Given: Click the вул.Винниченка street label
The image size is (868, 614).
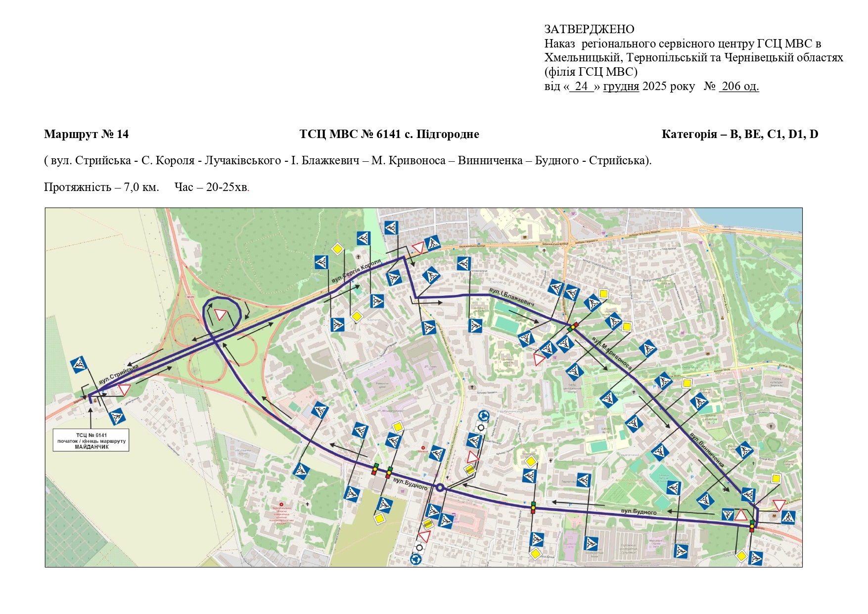Looking at the screenshot, I should (x=707, y=450).
